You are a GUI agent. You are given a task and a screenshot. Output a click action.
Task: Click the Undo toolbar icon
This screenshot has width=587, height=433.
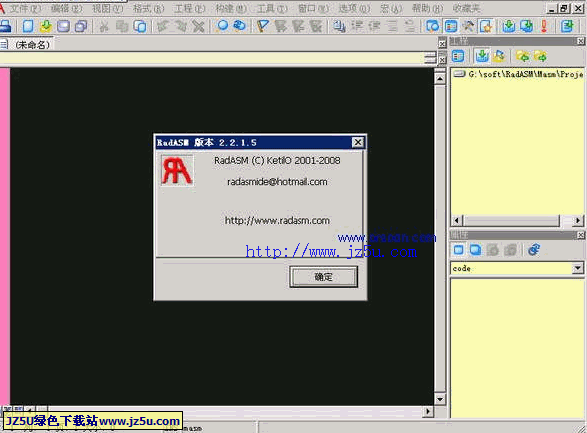click(x=162, y=26)
